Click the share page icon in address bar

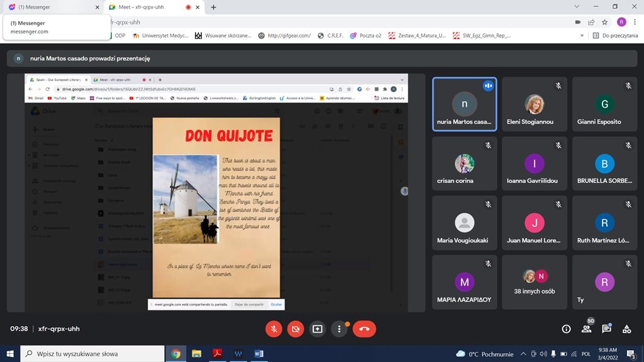[x=591, y=22]
